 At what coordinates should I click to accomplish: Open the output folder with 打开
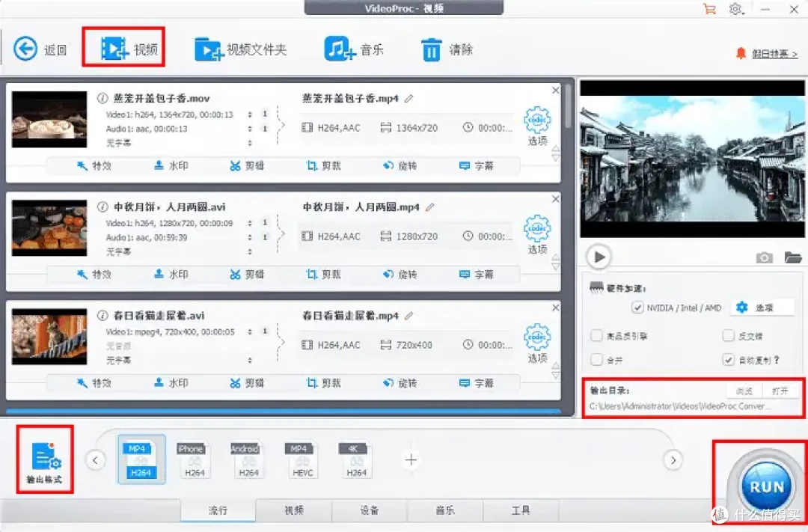click(x=780, y=391)
